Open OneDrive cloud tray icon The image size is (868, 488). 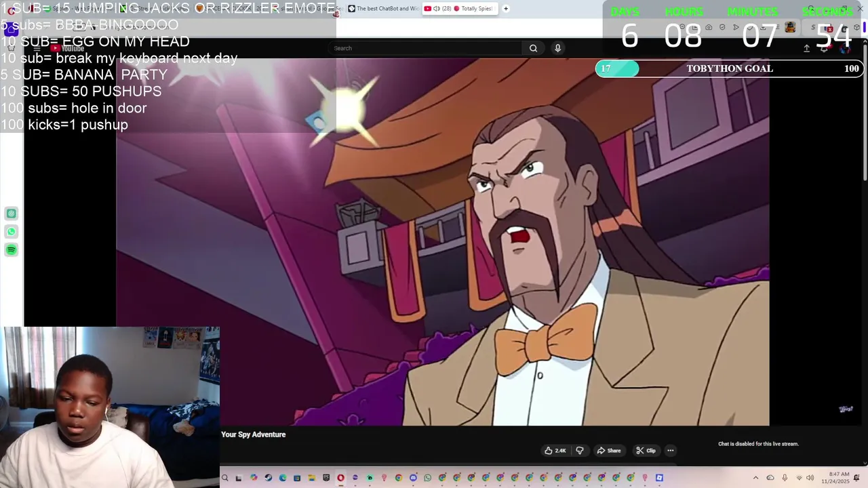tap(770, 478)
